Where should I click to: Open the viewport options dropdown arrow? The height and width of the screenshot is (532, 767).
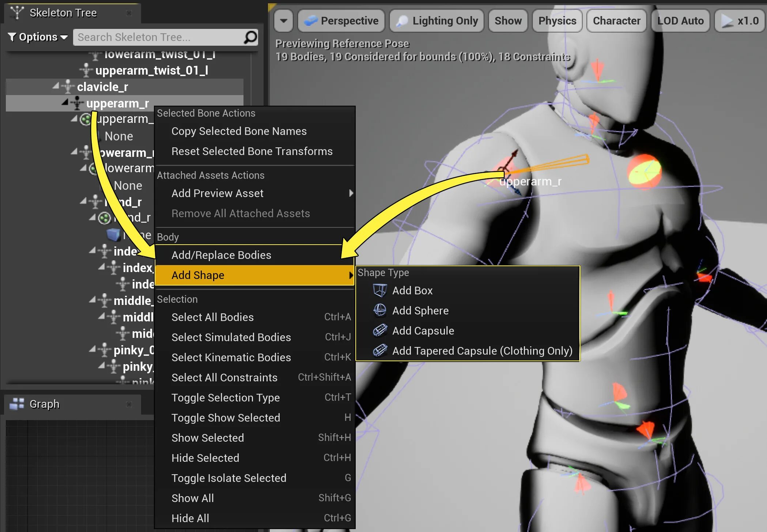283,21
